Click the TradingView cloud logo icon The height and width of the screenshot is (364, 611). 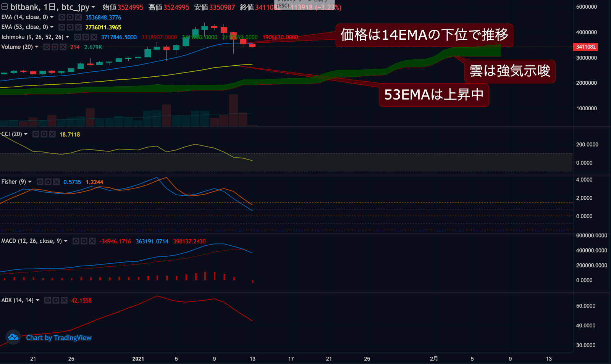point(13,337)
